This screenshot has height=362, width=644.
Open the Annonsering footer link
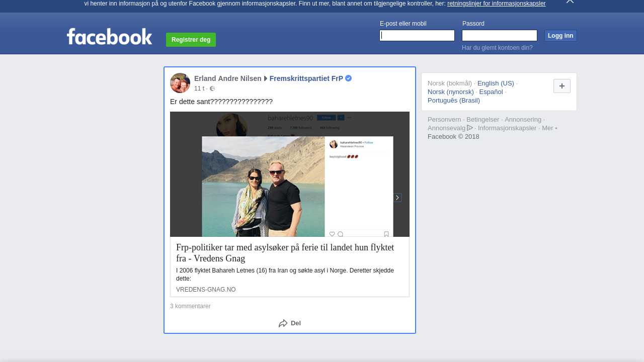click(523, 120)
